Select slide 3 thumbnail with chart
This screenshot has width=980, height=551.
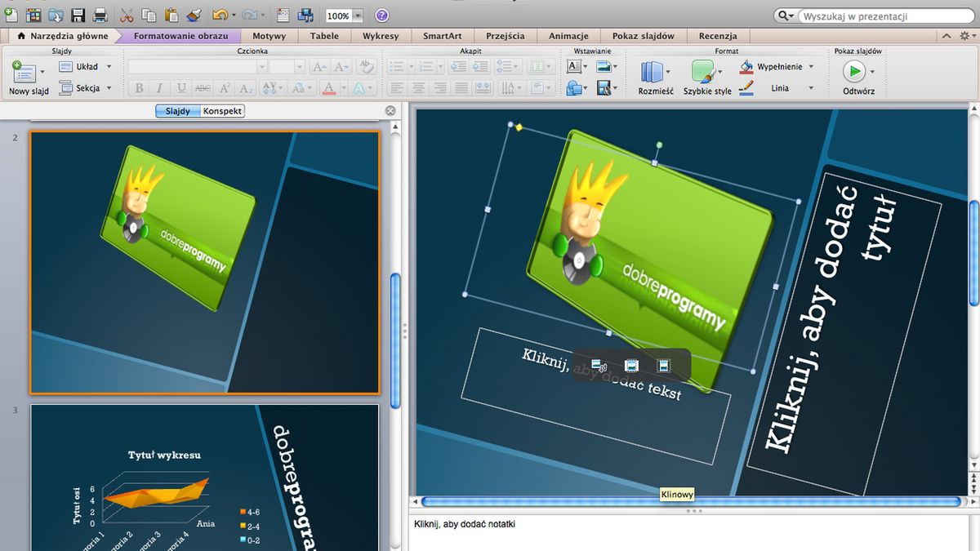point(205,478)
